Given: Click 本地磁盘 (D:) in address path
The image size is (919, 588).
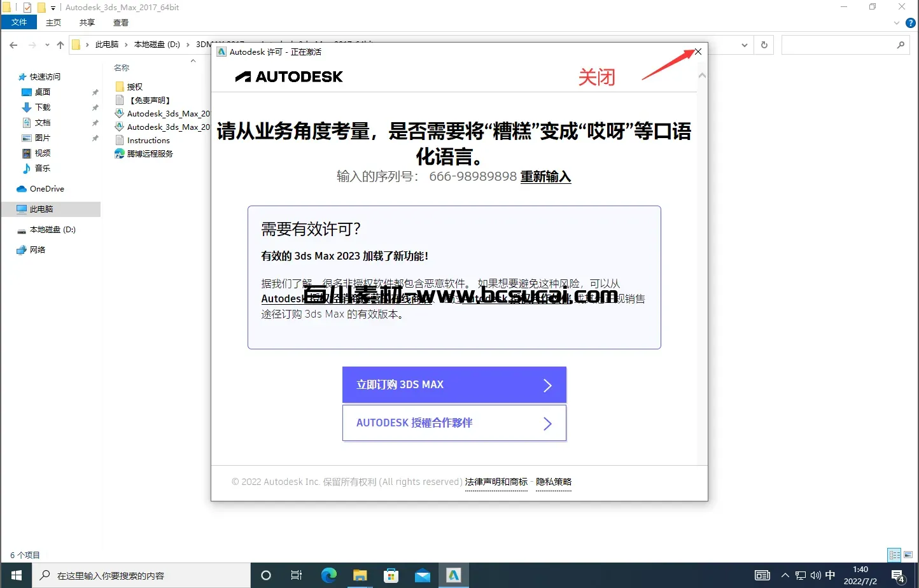Looking at the screenshot, I should click(x=157, y=45).
